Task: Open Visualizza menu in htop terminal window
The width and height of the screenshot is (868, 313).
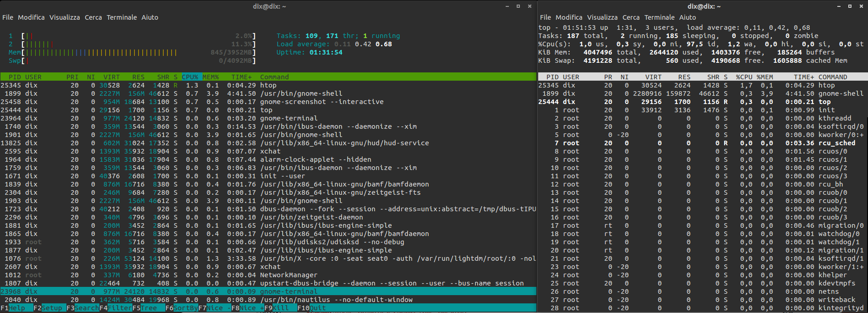Action: click(65, 17)
